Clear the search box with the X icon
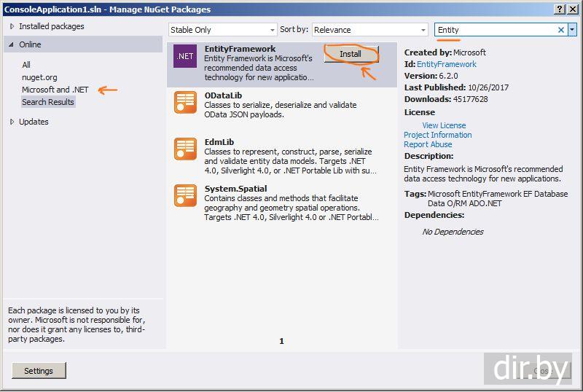 pos(561,30)
